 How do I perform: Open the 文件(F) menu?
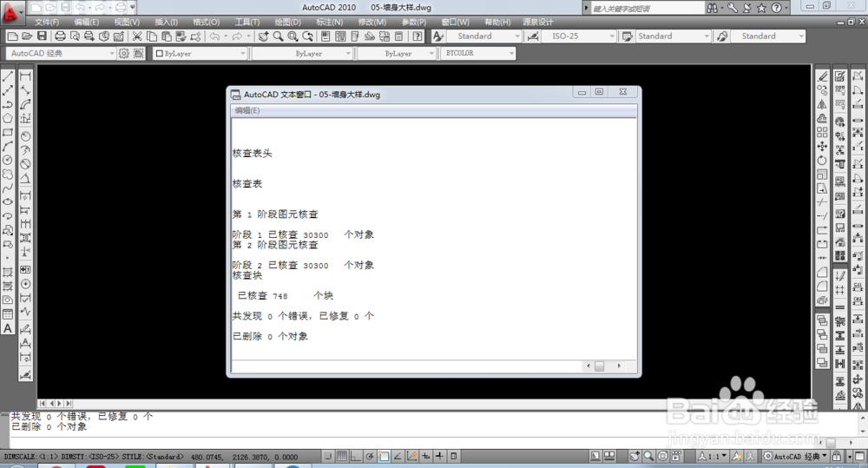(x=47, y=23)
